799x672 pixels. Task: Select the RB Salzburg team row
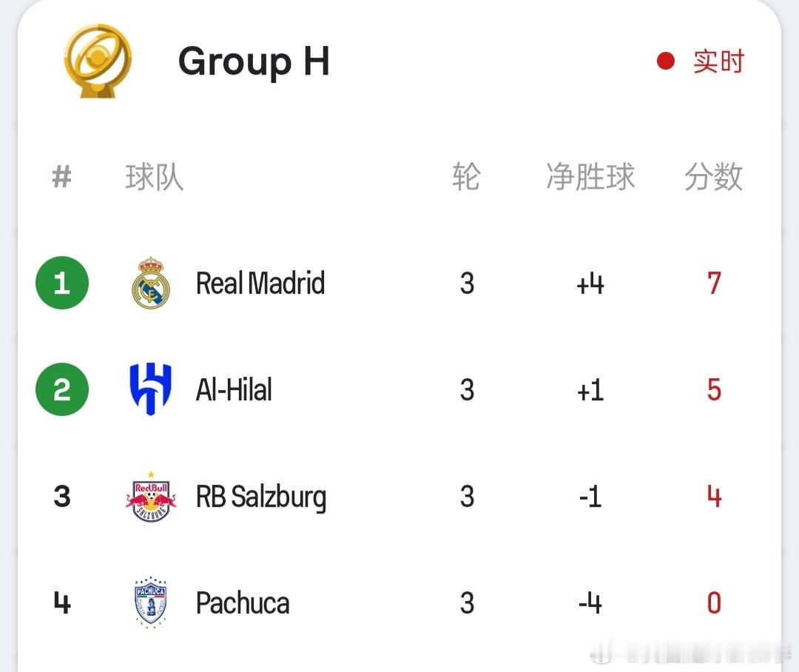[x=399, y=497]
